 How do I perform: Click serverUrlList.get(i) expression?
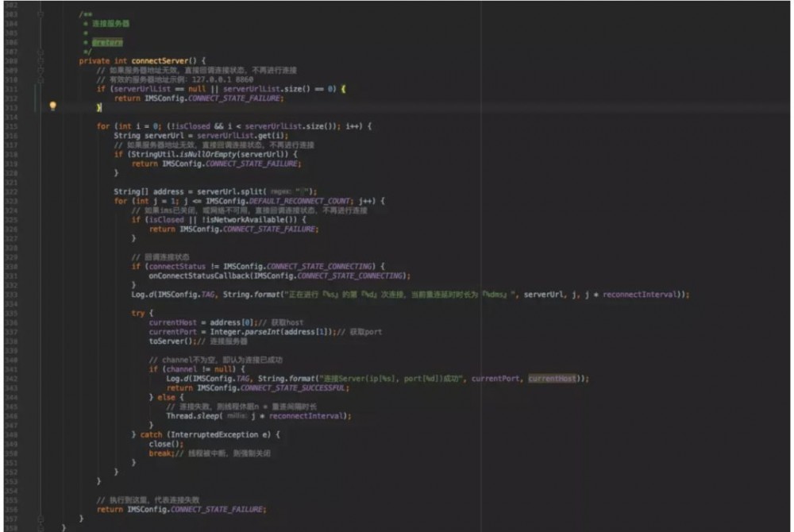(241, 136)
